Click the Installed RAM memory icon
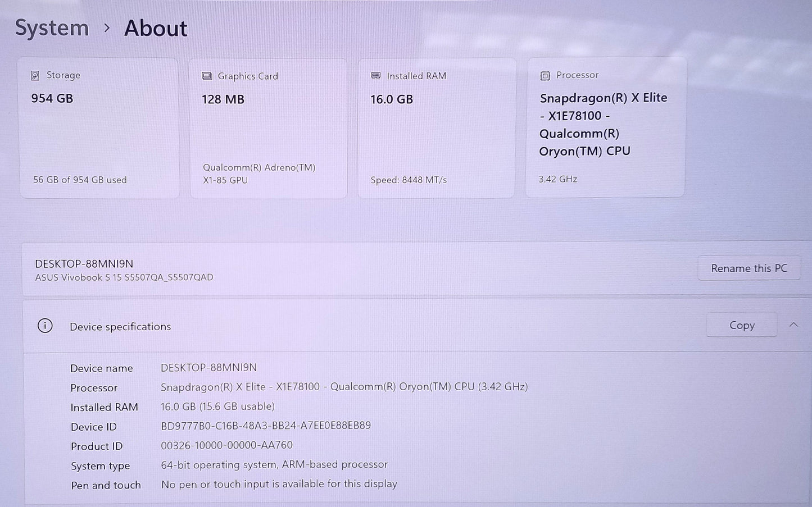Screen dimensions: 812x507 coord(376,76)
